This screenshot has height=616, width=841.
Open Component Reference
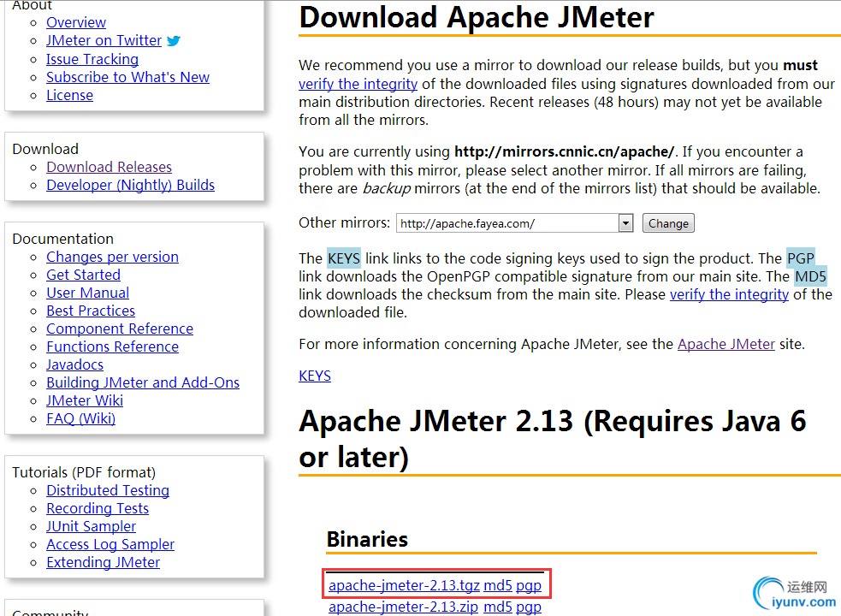point(120,329)
